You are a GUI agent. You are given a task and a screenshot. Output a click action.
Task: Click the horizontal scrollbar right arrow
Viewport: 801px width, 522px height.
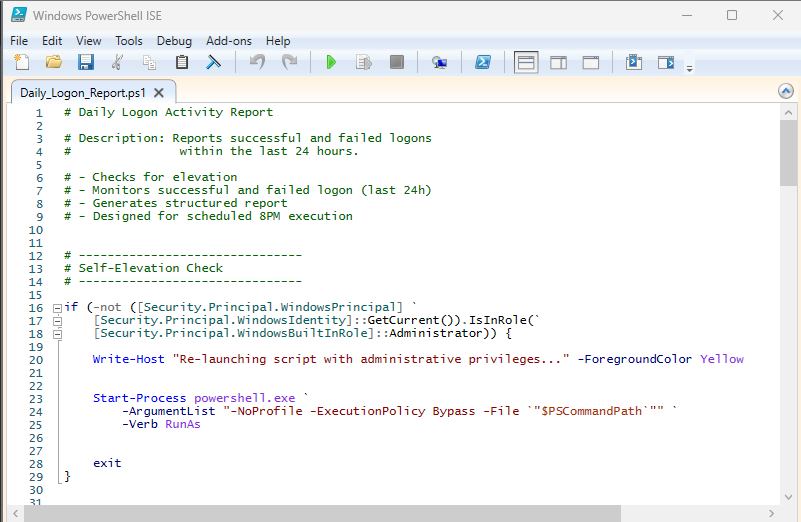coord(771,513)
